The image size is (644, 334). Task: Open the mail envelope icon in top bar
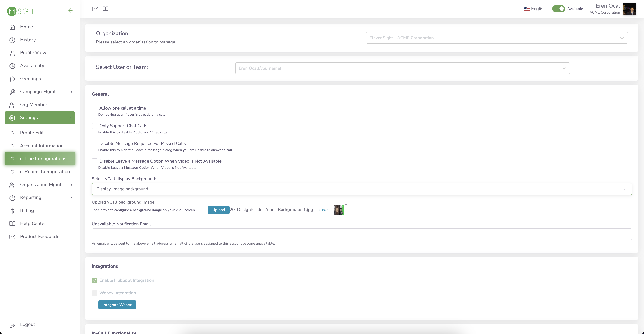[95, 9]
